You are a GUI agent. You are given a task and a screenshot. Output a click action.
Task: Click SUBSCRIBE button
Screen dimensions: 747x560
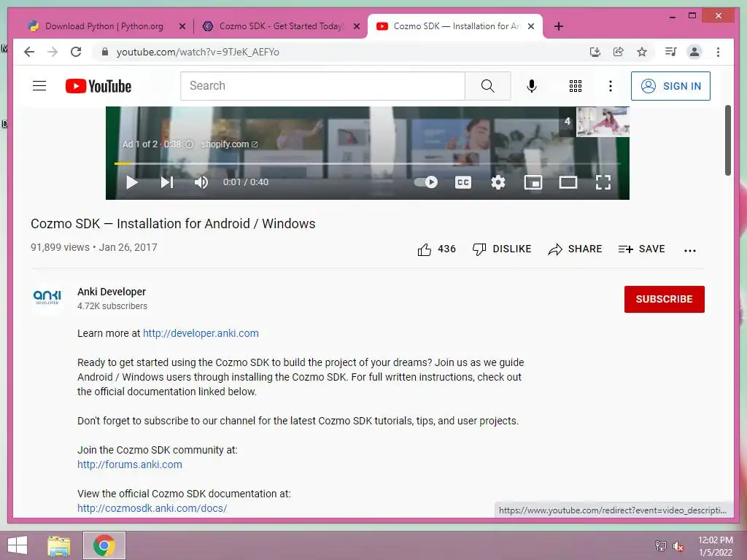pyautogui.click(x=664, y=299)
